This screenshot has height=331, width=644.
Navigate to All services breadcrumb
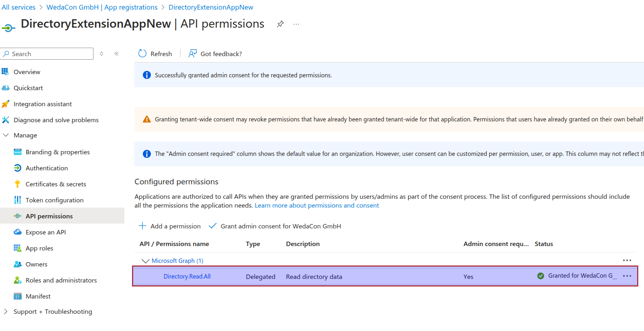click(18, 7)
